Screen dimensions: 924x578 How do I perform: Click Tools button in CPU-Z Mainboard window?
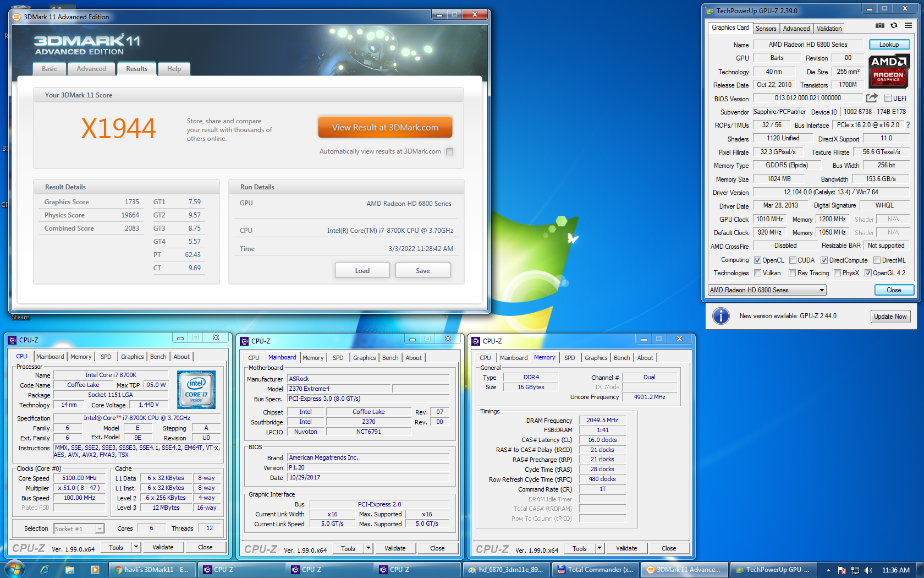click(348, 548)
